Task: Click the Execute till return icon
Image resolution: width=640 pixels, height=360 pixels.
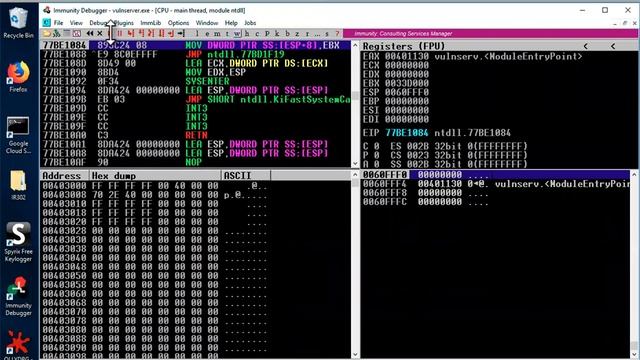Action: pos(172,33)
